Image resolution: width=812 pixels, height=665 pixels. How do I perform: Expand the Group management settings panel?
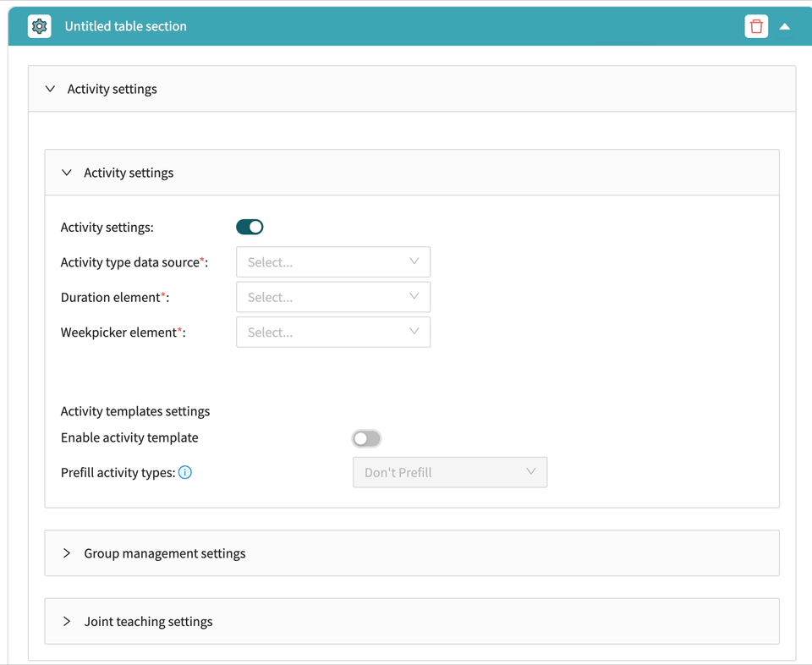[412, 553]
